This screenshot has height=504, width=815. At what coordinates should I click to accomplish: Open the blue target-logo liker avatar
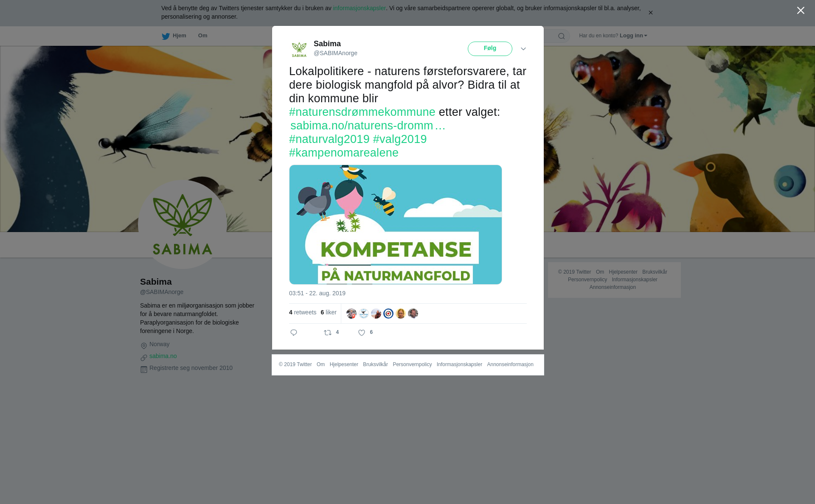[388, 314]
